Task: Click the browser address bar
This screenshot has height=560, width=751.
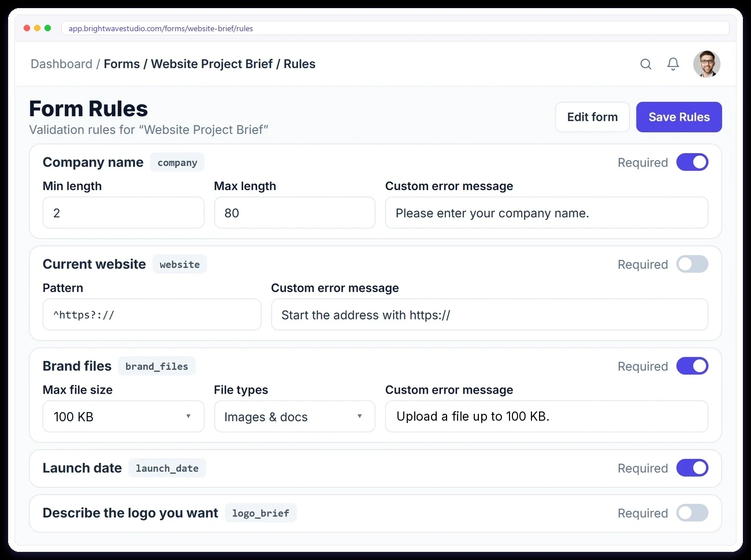Action: (x=395, y=28)
